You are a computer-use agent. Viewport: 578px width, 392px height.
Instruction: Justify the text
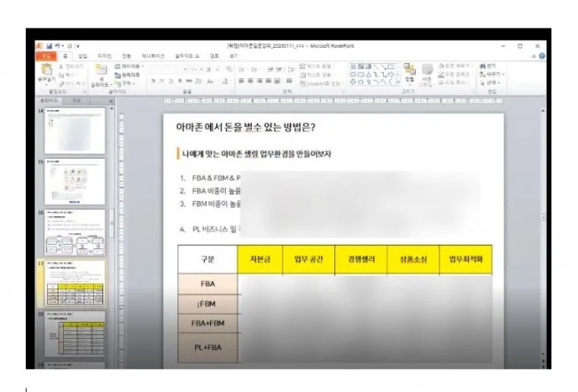coord(269,81)
